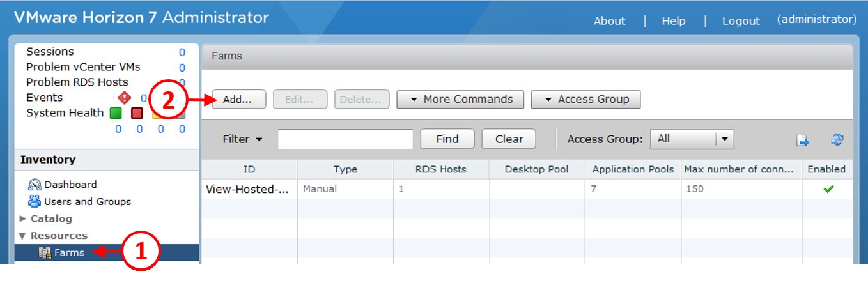Open the Help link
The image size is (868, 283).
674,21
